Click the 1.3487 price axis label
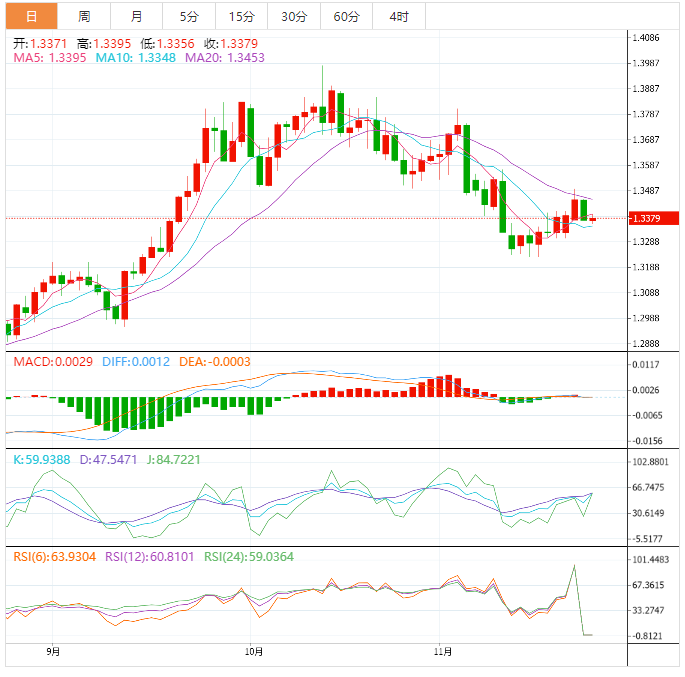 pos(646,190)
